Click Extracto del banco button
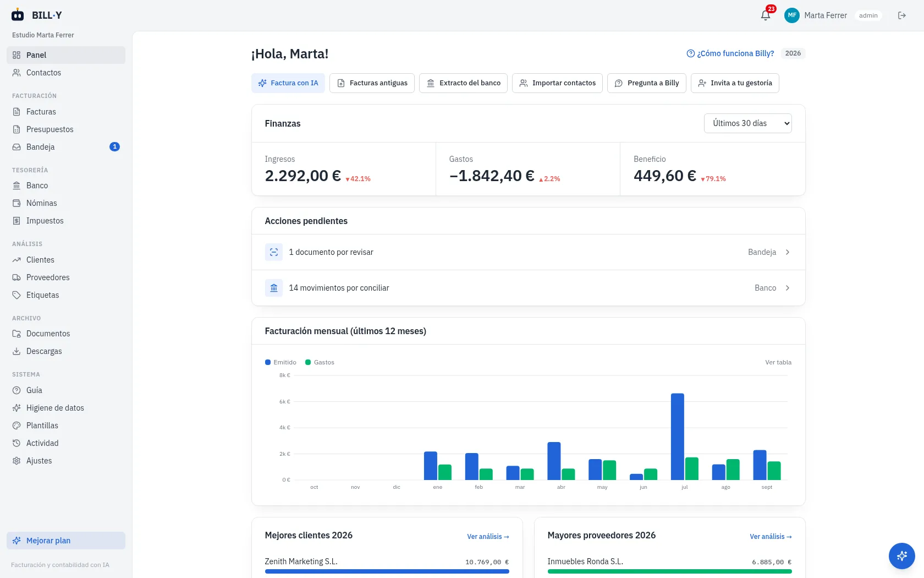 463,83
